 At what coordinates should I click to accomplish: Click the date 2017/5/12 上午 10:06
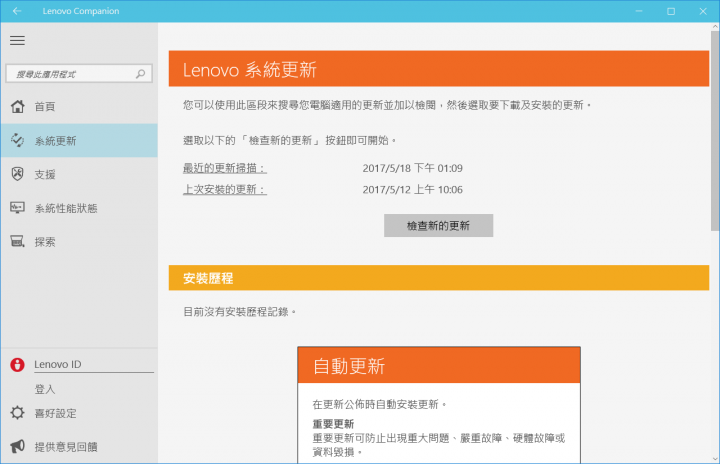[x=412, y=189]
